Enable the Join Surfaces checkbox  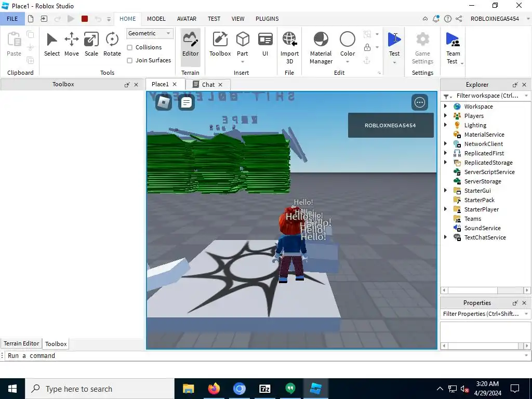(x=129, y=60)
